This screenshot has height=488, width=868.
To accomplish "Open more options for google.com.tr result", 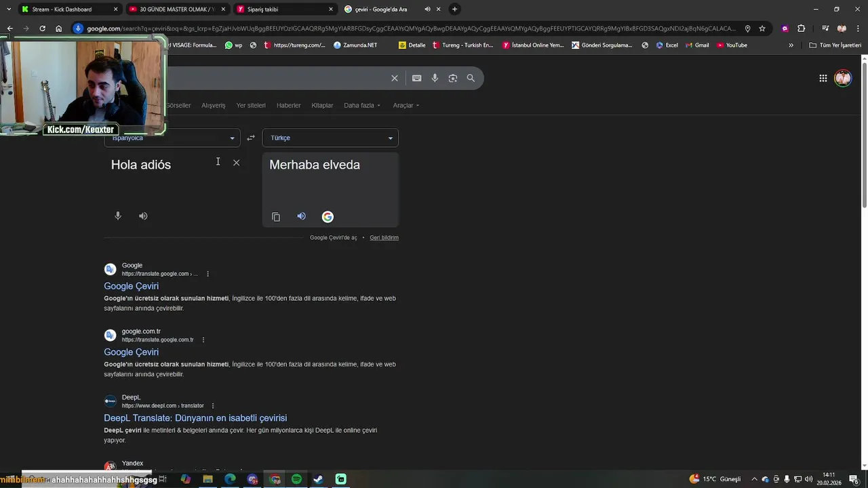I will click(203, 340).
